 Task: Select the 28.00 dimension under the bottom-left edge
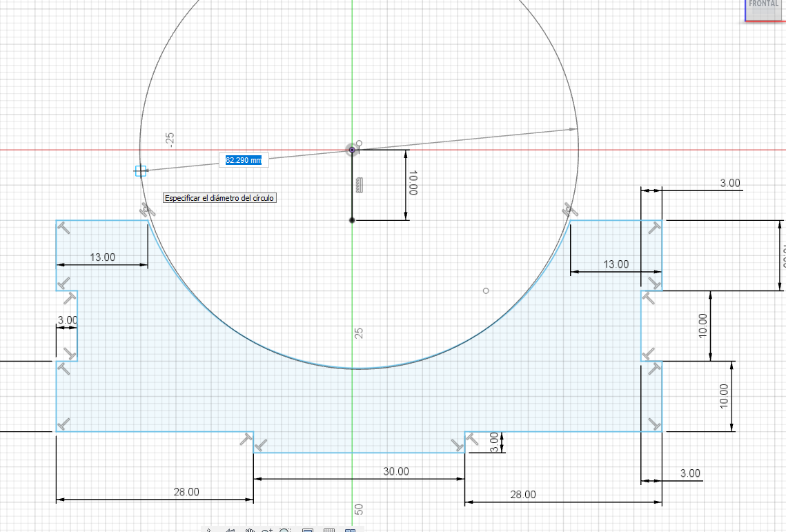click(x=186, y=492)
